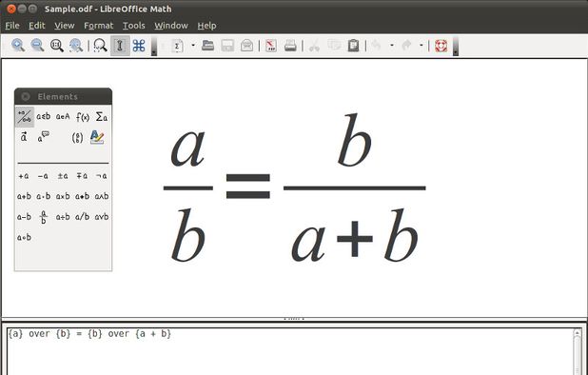
Task: Open the New document dropdown arrow
Action: point(193,46)
